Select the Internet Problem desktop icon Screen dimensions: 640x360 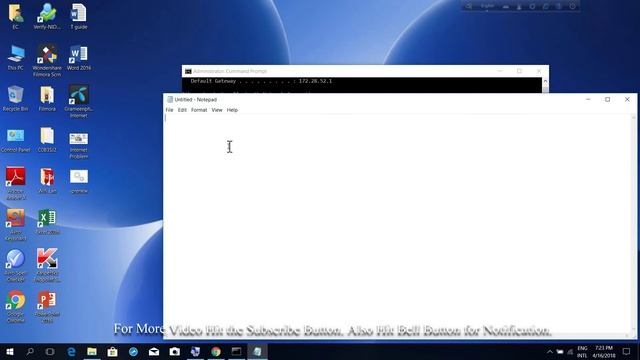[x=79, y=146]
